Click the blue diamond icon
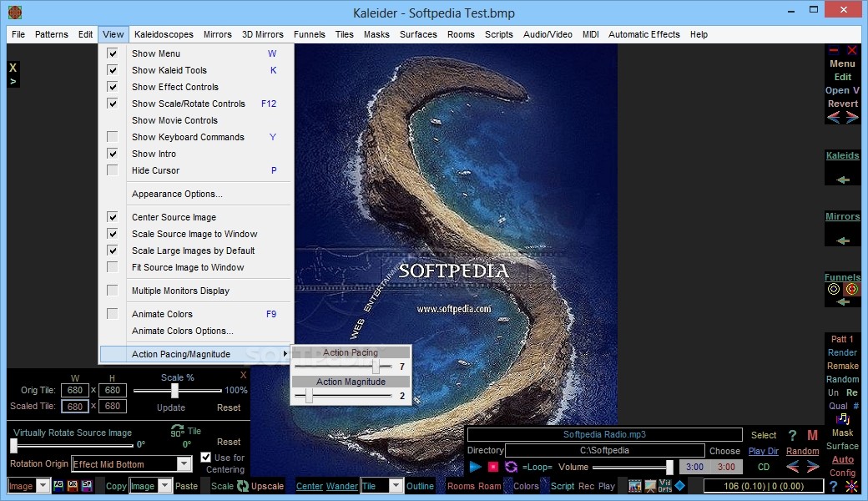Viewport: 868px width, 501px height. point(679,485)
